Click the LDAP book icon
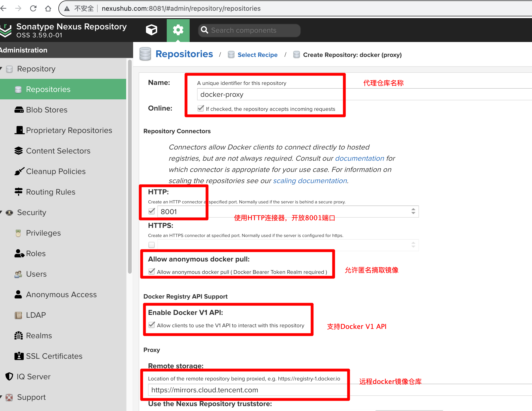The image size is (532, 411). pos(18,315)
